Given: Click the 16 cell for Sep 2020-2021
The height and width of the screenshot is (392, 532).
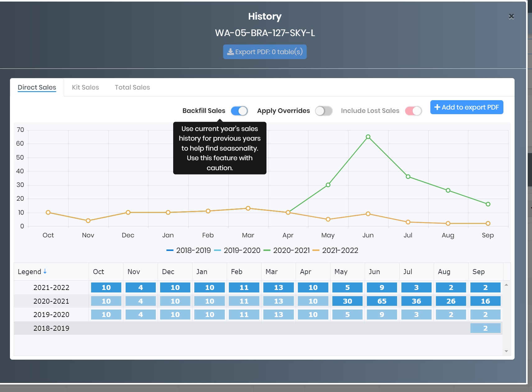Looking at the screenshot, I should (485, 301).
